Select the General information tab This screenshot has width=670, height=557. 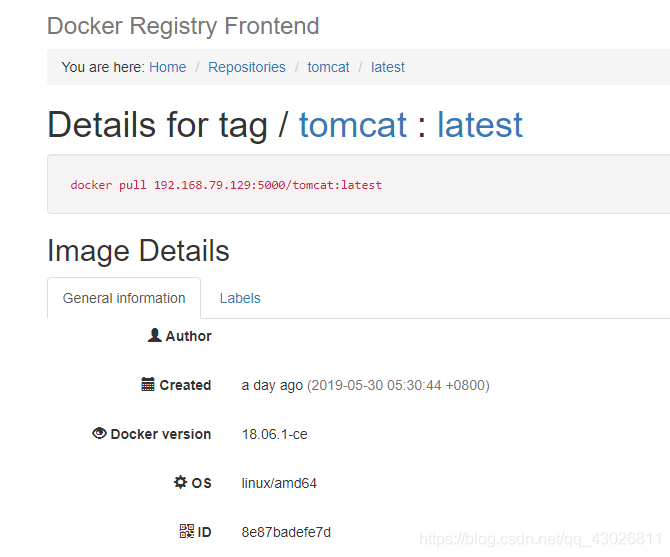pyautogui.click(x=124, y=298)
